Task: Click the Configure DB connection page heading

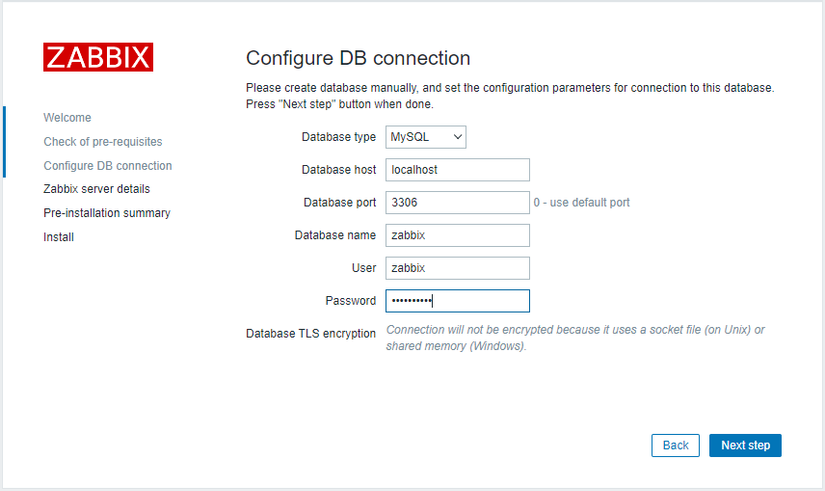Action: click(x=357, y=58)
